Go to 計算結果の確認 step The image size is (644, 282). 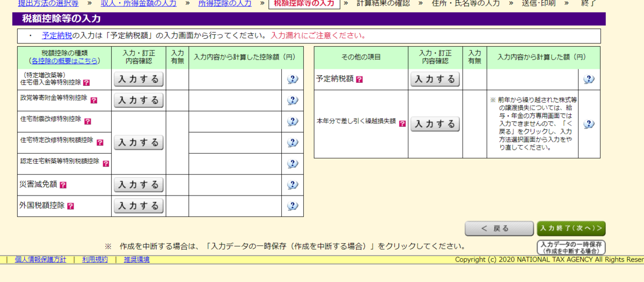[x=383, y=3]
